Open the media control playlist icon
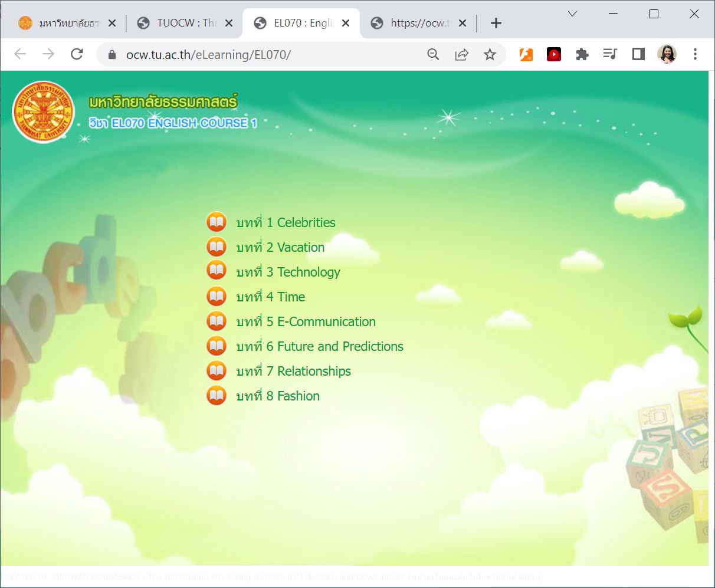 point(610,54)
